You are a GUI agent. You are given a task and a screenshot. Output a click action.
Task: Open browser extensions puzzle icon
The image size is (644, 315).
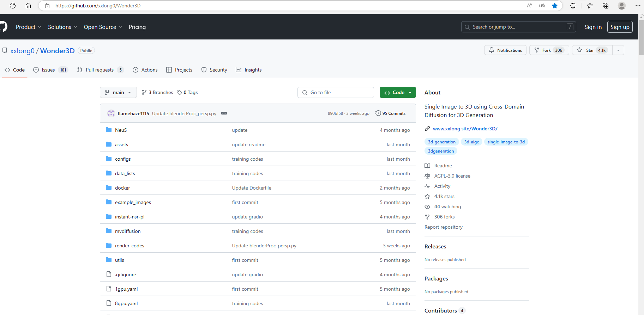click(x=573, y=6)
